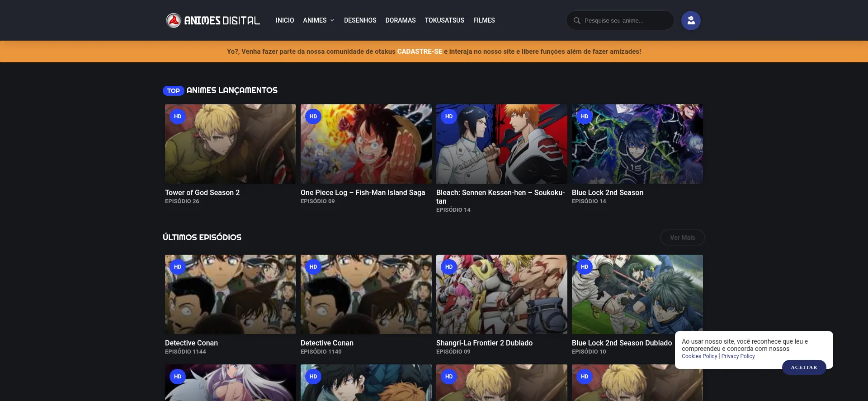Screen dimensions: 868x401
Task: Click HD badge on One Piece Log thumbnail
Action: (313, 117)
